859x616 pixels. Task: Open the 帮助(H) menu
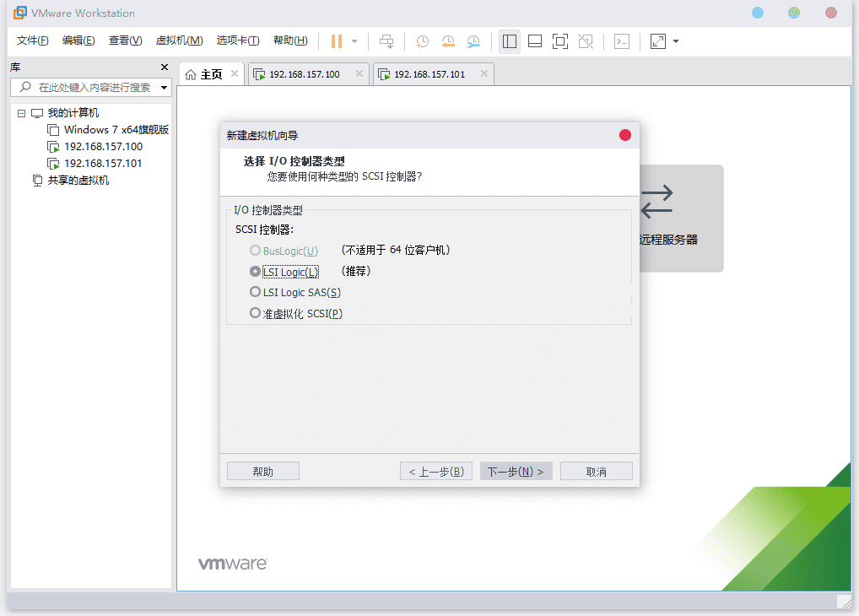pos(290,41)
